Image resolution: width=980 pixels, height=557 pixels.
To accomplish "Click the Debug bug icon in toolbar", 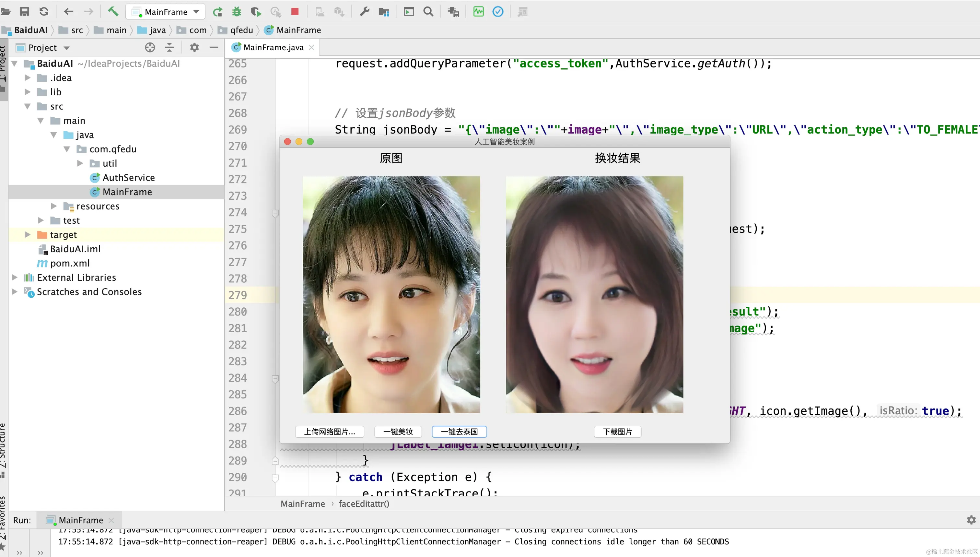I will click(237, 11).
